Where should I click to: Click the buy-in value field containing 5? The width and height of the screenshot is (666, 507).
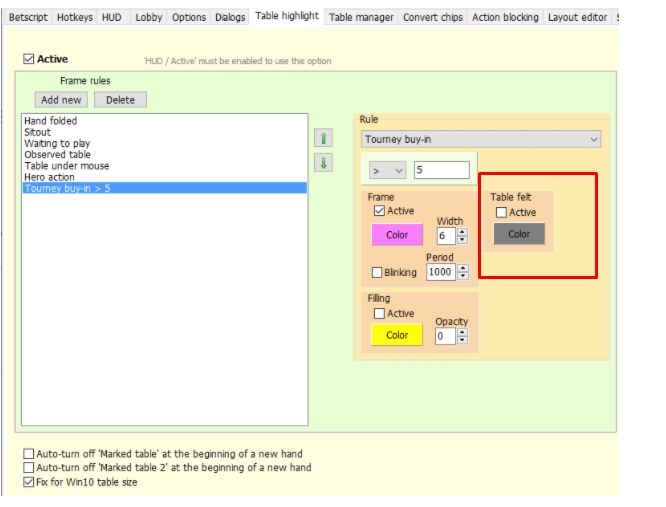pyautogui.click(x=442, y=170)
